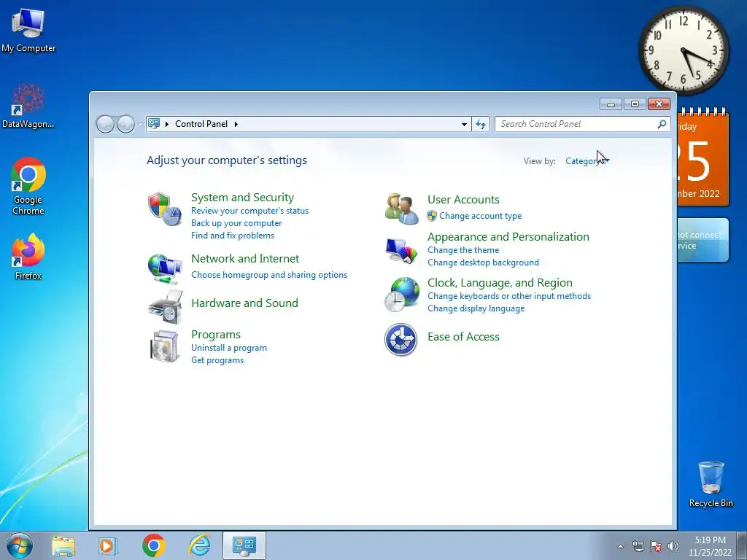The image size is (747, 560).
Task: Open Google Chrome from the taskbar
Action: (153, 545)
